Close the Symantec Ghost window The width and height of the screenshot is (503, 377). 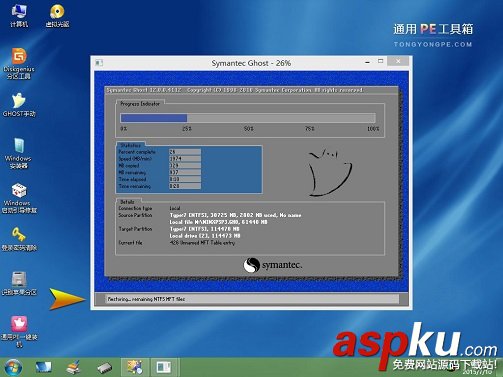(x=398, y=61)
